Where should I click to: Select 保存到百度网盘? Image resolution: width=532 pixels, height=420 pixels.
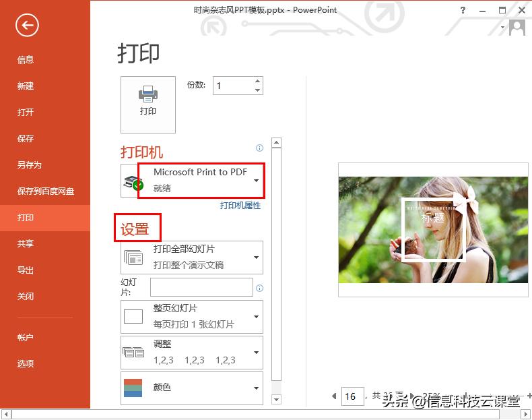point(46,191)
